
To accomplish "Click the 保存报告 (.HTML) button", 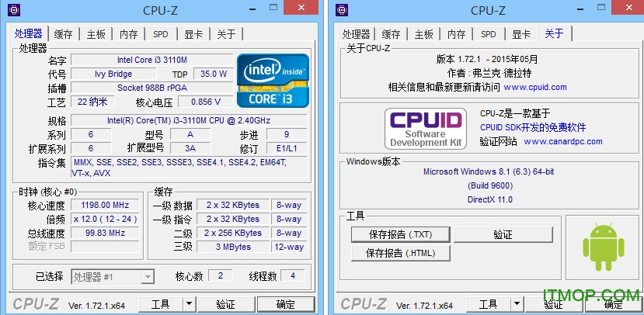I will (x=400, y=253).
